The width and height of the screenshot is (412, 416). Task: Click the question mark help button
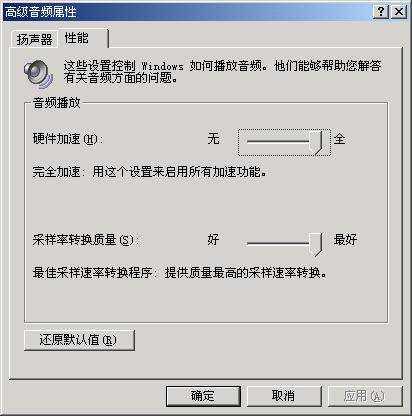point(380,12)
